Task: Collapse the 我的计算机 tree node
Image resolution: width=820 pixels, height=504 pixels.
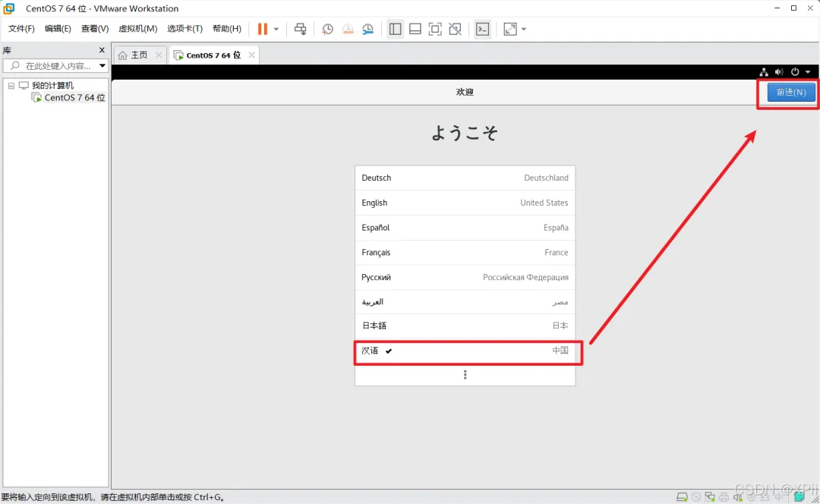Action: 11,85
